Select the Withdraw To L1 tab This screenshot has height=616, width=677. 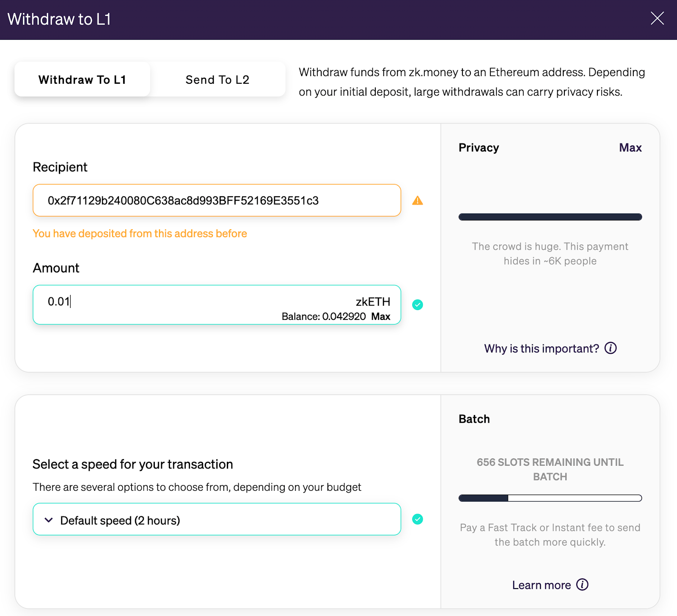[83, 80]
